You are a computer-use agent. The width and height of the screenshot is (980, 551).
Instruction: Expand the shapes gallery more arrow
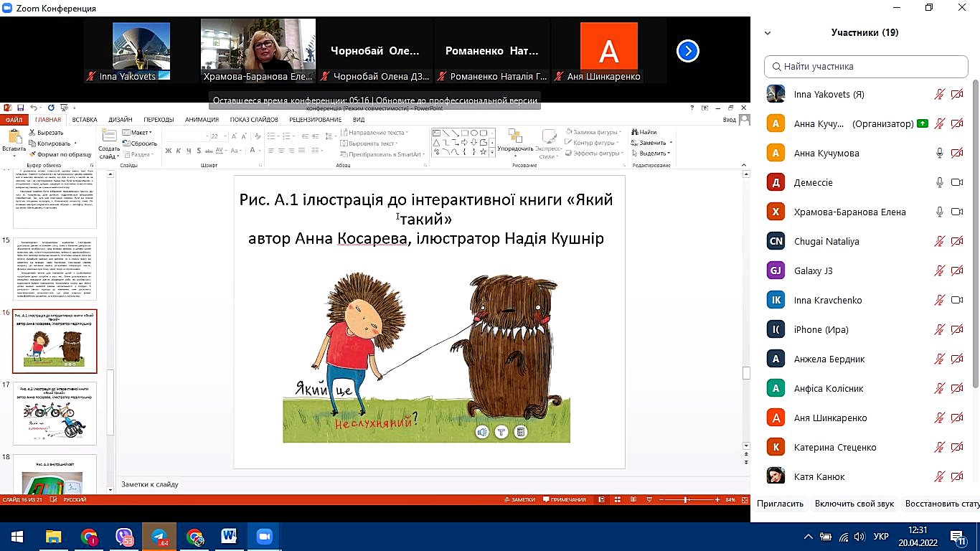pyautogui.click(x=492, y=152)
